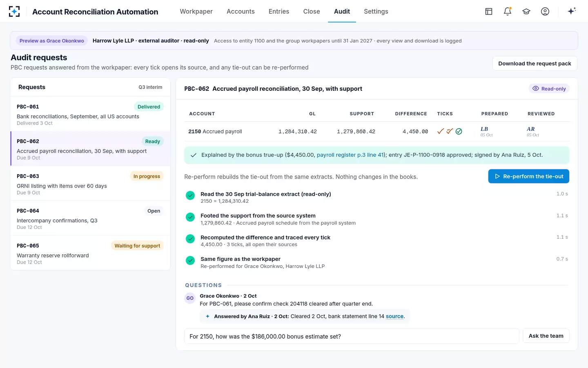Image resolution: width=588 pixels, height=368 pixels.
Task: Select request PBC-063 GRNI listing
Action: click(x=90, y=183)
